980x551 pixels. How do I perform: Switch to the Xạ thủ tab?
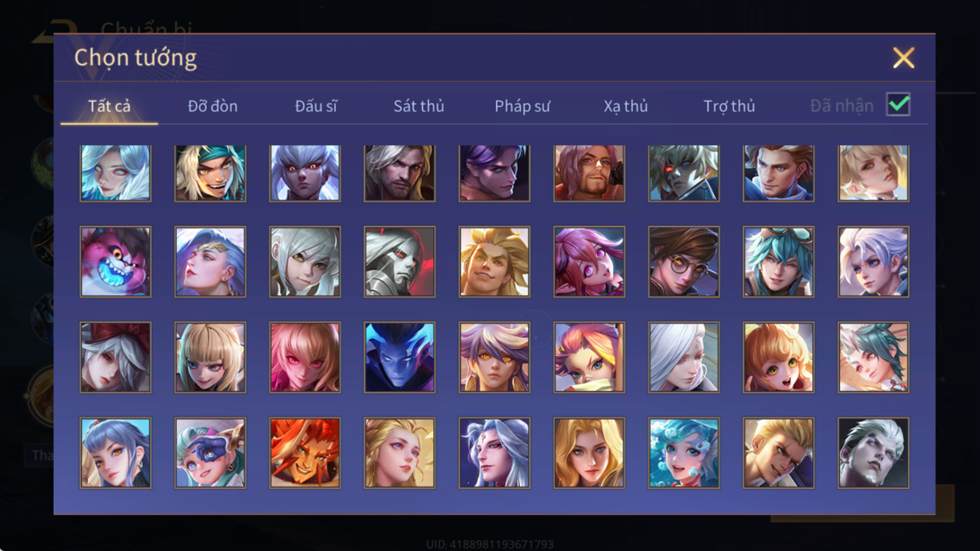625,106
